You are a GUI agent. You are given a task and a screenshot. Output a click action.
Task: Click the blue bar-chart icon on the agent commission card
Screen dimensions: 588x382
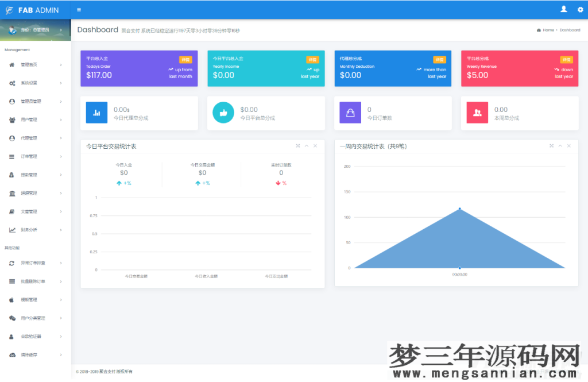pos(96,113)
